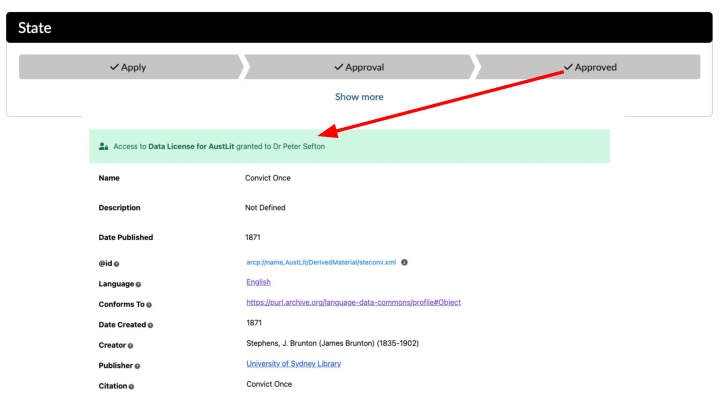
Task: Open the University of Sydney Library link
Action: point(293,364)
